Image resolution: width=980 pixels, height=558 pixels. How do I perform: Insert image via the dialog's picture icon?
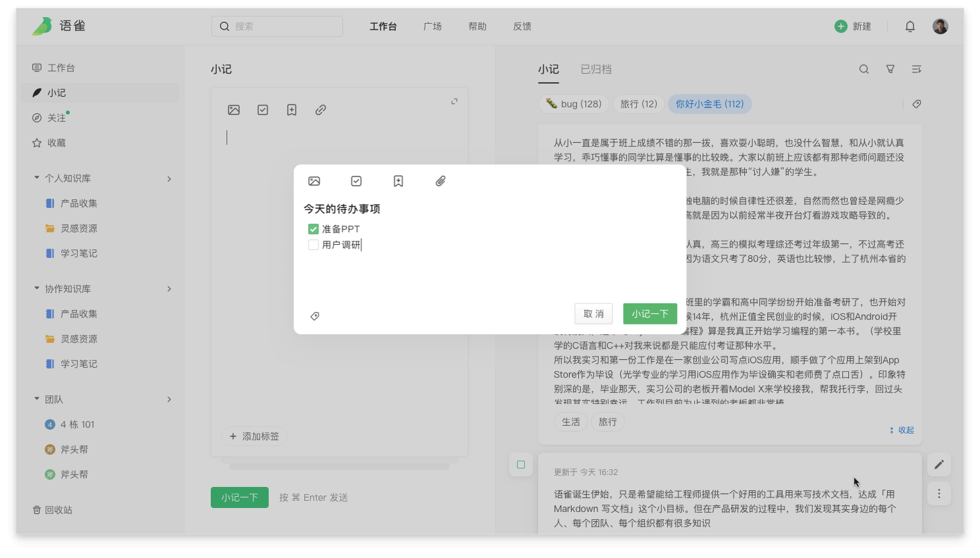tap(314, 181)
